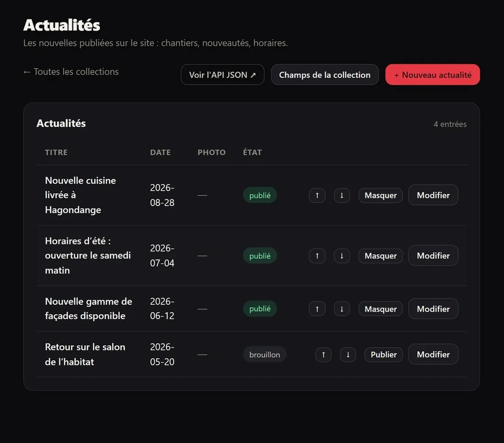Click the Actualités page heading
Image resolution: width=504 pixels, height=443 pixels.
tap(61, 25)
